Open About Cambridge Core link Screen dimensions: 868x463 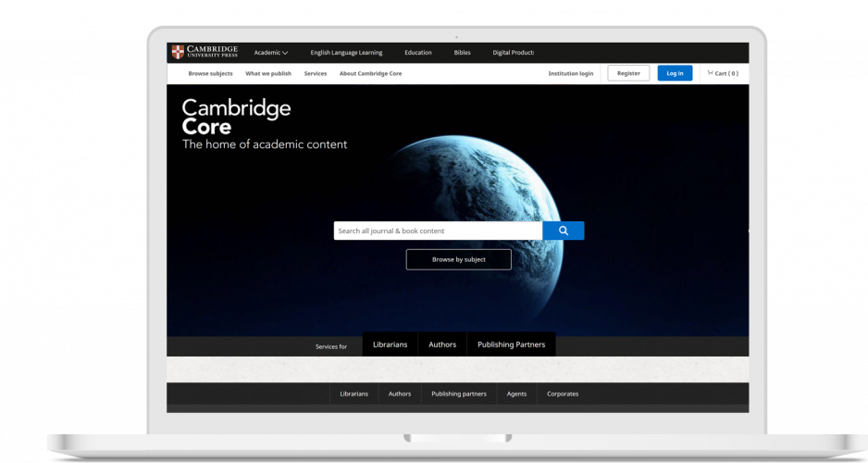pyautogui.click(x=370, y=73)
